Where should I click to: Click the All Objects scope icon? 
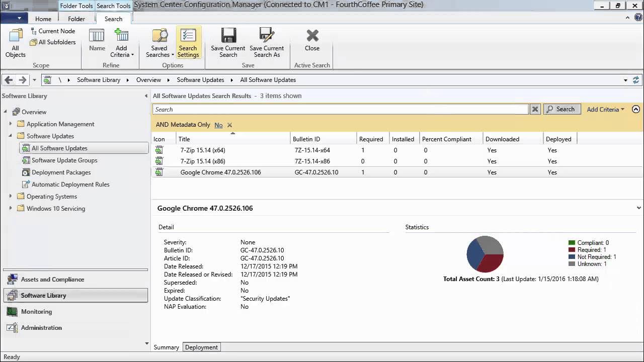pyautogui.click(x=15, y=43)
